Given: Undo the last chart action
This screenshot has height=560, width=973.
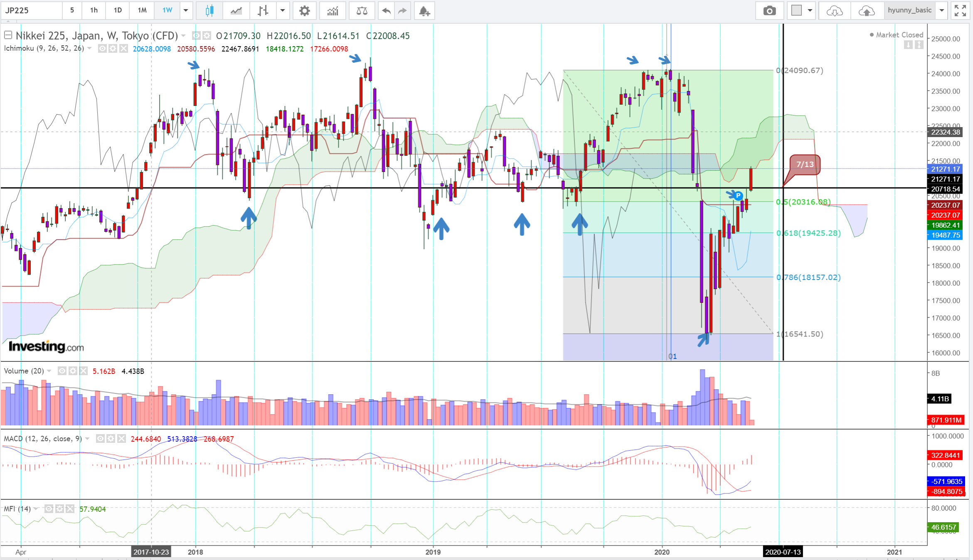Looking at the screenshot, I should [386, 11].
